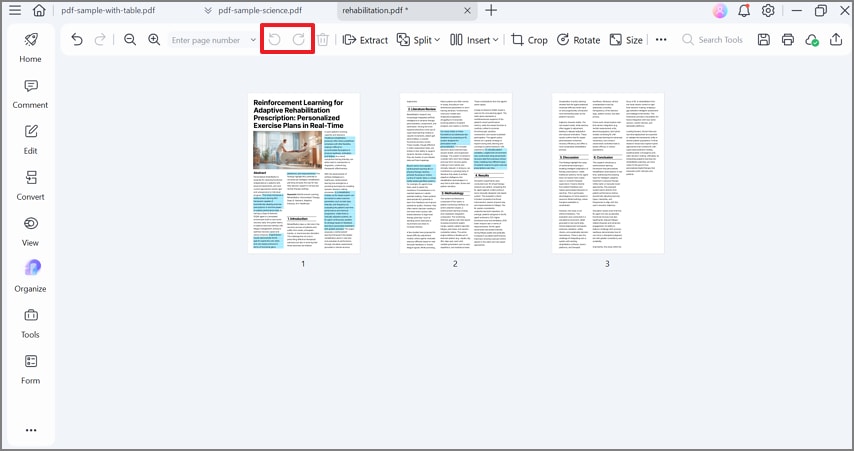Viewport: 854px width, 451px height.
Task: Focus the Search Tools field
Action: 712,40
